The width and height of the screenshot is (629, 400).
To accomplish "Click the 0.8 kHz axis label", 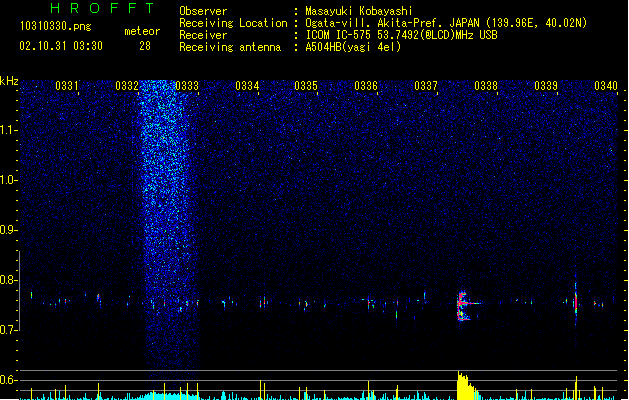I will 8,280.
